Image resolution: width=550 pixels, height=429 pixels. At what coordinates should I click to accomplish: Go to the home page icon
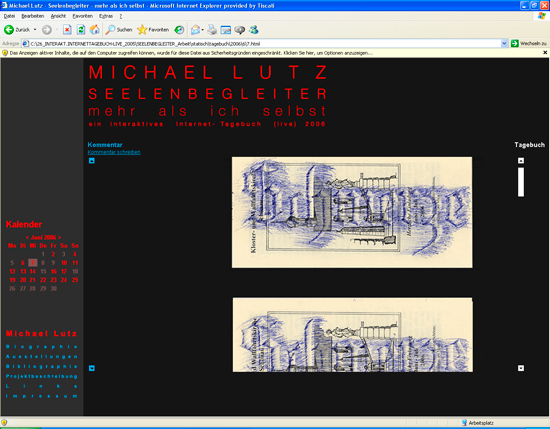click(95, 30)
